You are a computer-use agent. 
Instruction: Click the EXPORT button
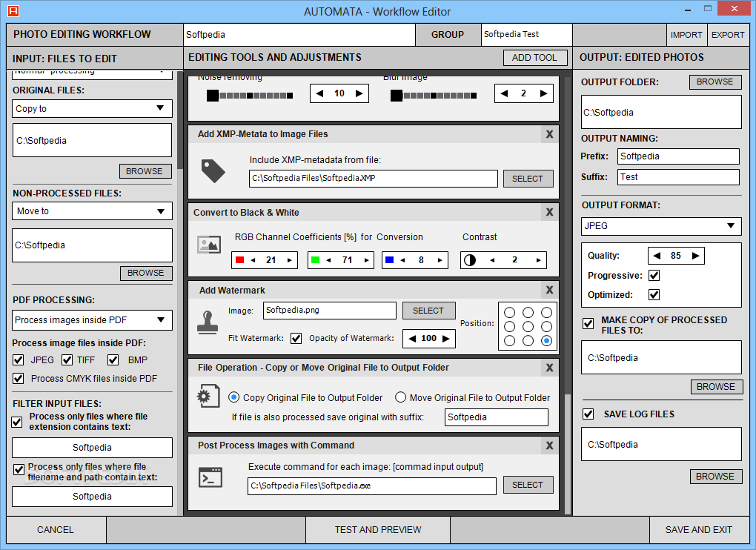pos(728,35)
